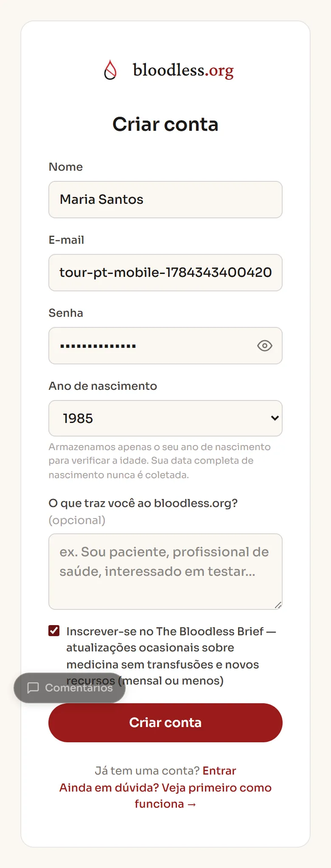The width and height of the screenshot is (331, 868).
Task: Focus the Nome field with Maria Santos
Action: [165, 200]
